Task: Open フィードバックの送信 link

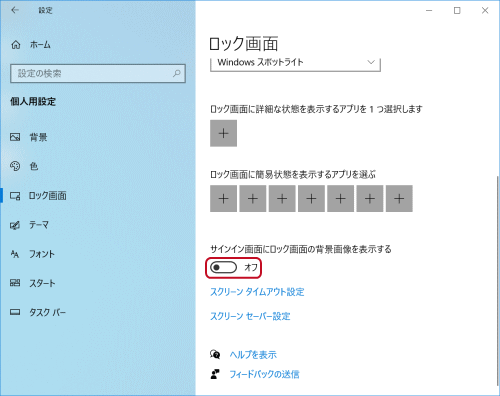Action: point(264,374)
